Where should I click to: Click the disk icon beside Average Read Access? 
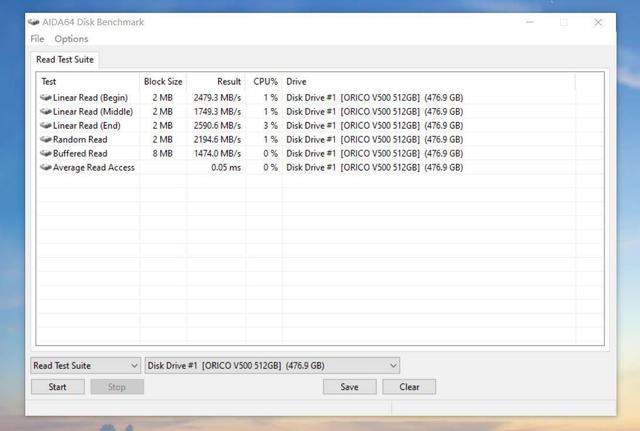46,167
